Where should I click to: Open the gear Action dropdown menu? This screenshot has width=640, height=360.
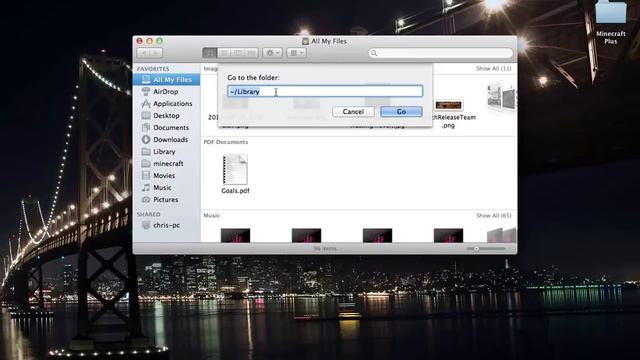[272, 53]
